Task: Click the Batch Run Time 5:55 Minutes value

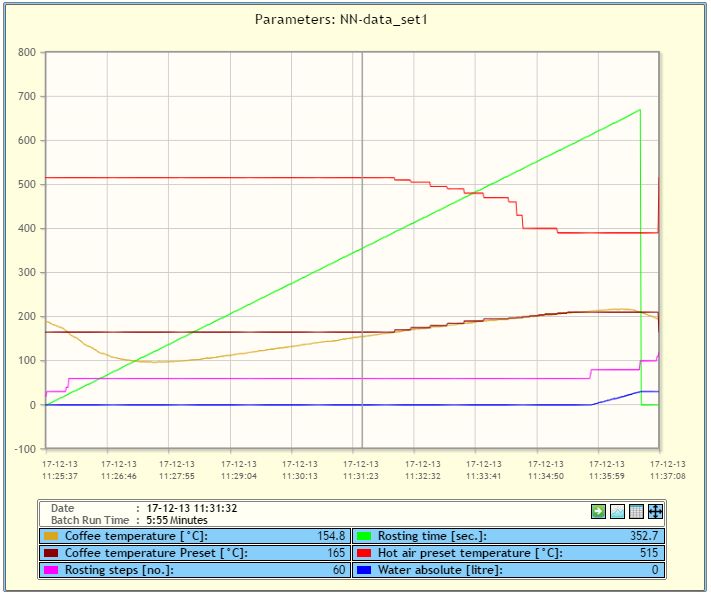Action: click(177, 520)
